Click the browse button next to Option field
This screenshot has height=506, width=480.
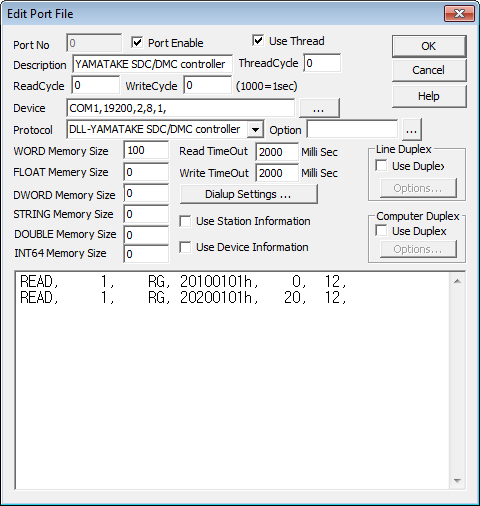(x=412, y=129)
